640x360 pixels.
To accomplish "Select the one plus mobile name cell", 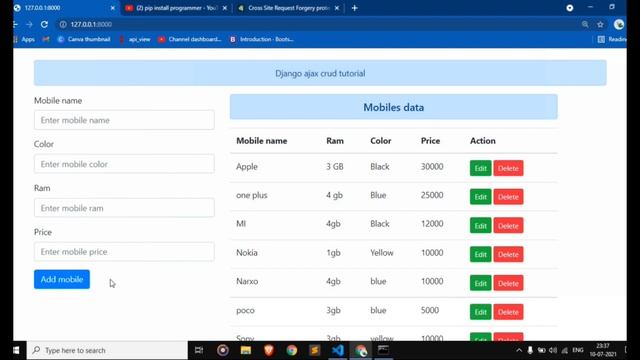I will pos(251,195).
